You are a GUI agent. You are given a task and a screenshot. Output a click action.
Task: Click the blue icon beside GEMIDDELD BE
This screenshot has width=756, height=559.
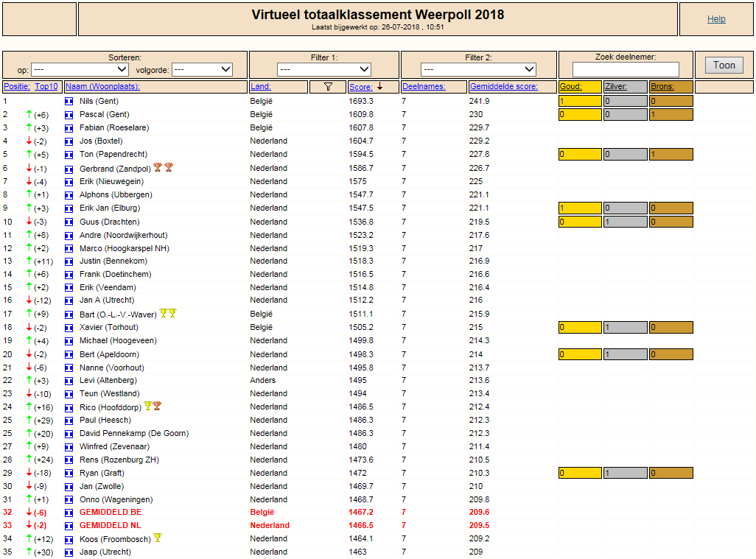[69, 513]
